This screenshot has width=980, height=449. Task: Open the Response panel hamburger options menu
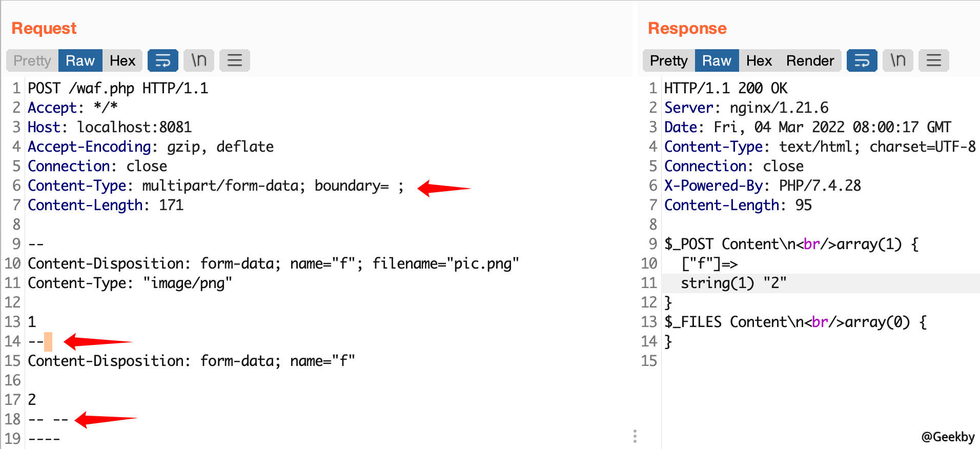pyautogui.click(x=933, y=60)
